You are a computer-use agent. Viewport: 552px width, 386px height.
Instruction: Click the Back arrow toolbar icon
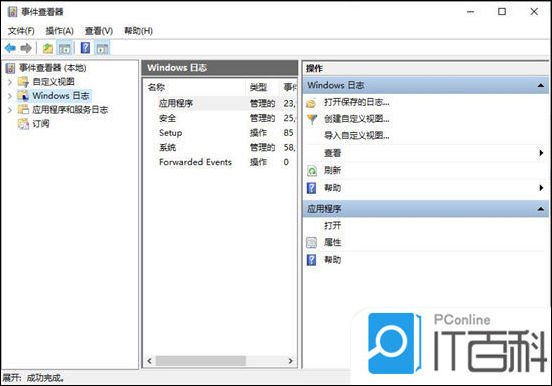[10, 48]
